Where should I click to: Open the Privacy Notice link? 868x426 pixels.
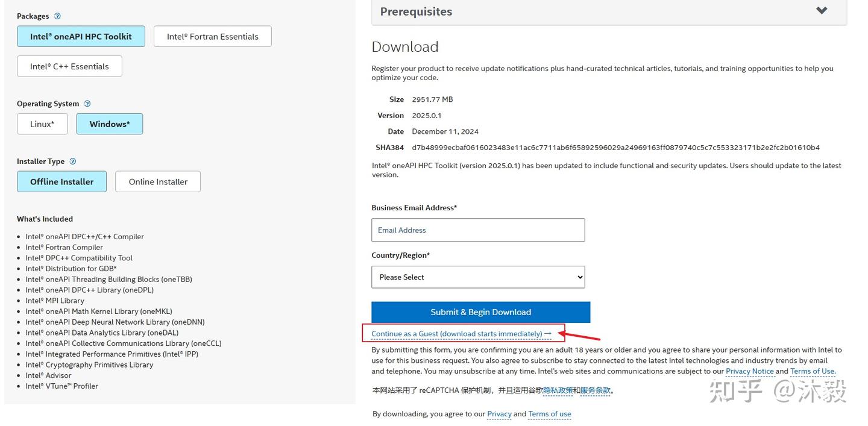pyautogui.click(x=749, y=371)
